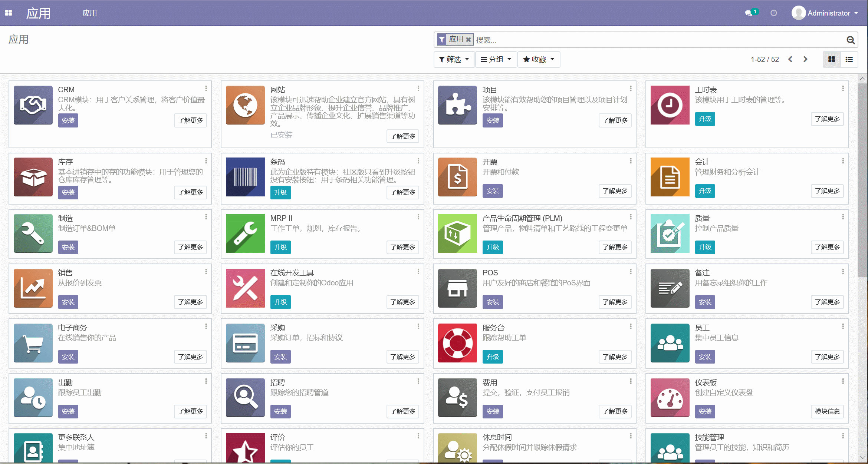Click the CRM handshake icon
The image size is (868, 464).
pyautogui.click(x=33, y=105)
